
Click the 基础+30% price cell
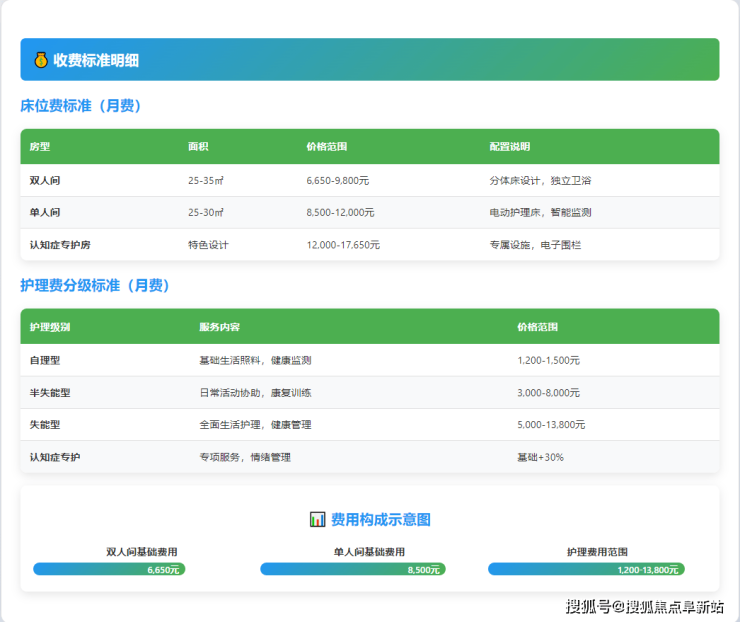pos(540,457)
